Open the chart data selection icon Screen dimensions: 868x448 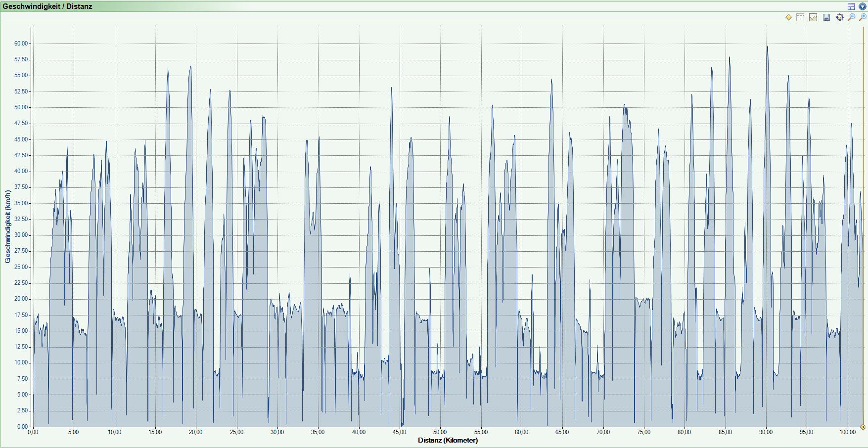(x=813, y=17)
